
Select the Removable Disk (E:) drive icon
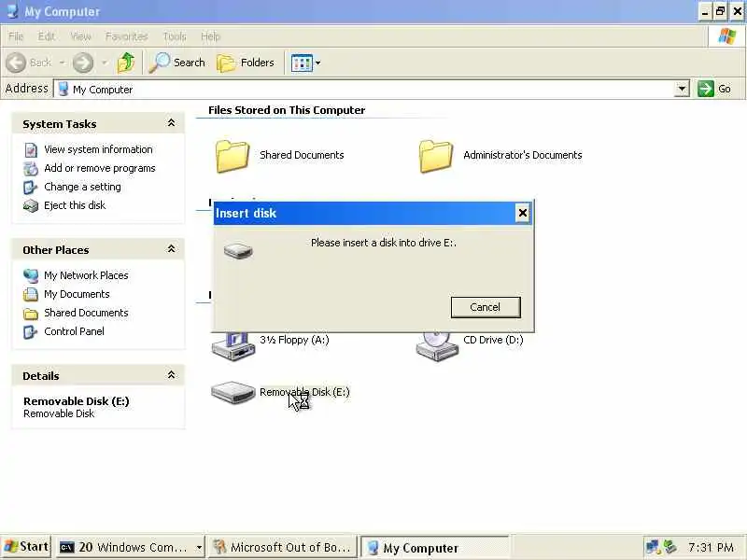click(x=233, y=392)
